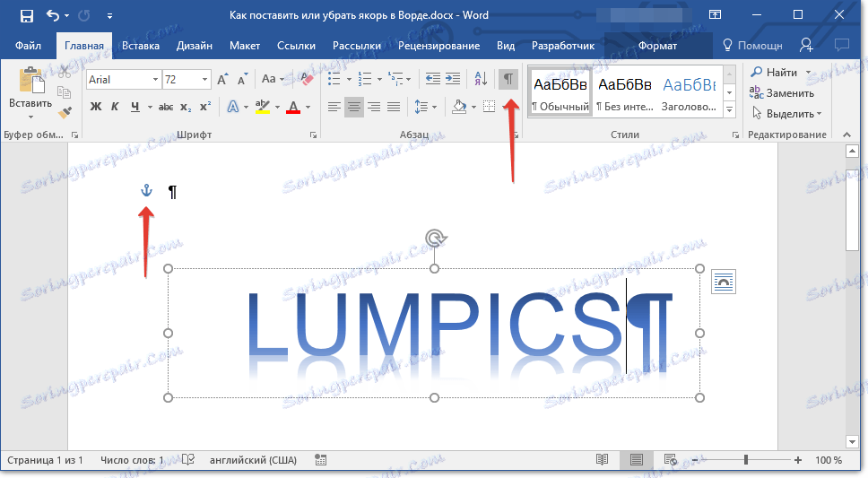Apply red font color
Image resolution: width=868 pixels, height=478 pixels.
(x=293, y=107)
